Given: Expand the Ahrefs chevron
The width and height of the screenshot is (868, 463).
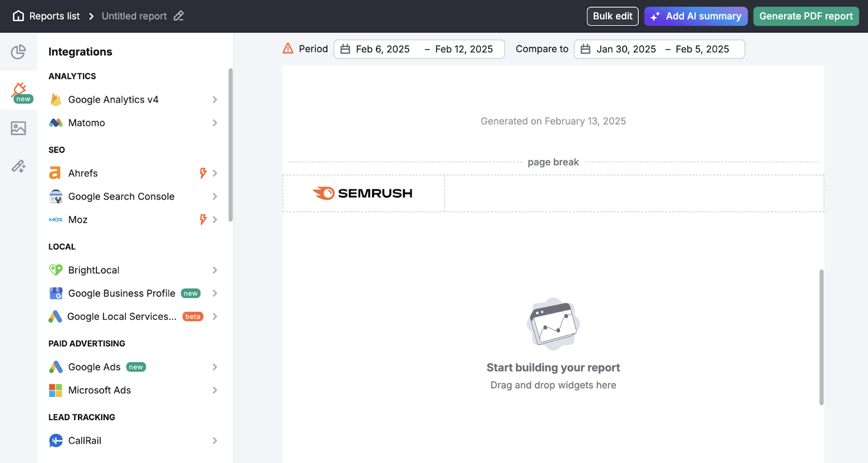Looking at the screenshot, I should pyautogui.click(x=215, y=173).
